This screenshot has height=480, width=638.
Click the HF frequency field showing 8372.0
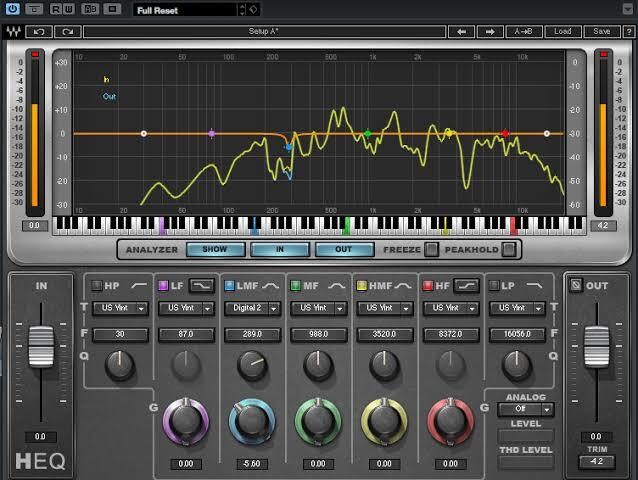pyautogui.click(x=451, y=334)
